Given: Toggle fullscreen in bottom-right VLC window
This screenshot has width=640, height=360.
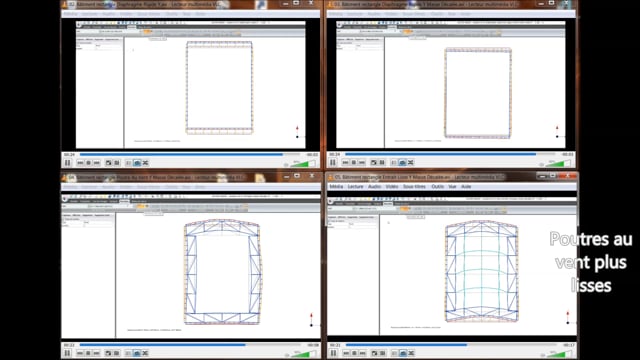Looking at the screenshot, I should 374,353.
